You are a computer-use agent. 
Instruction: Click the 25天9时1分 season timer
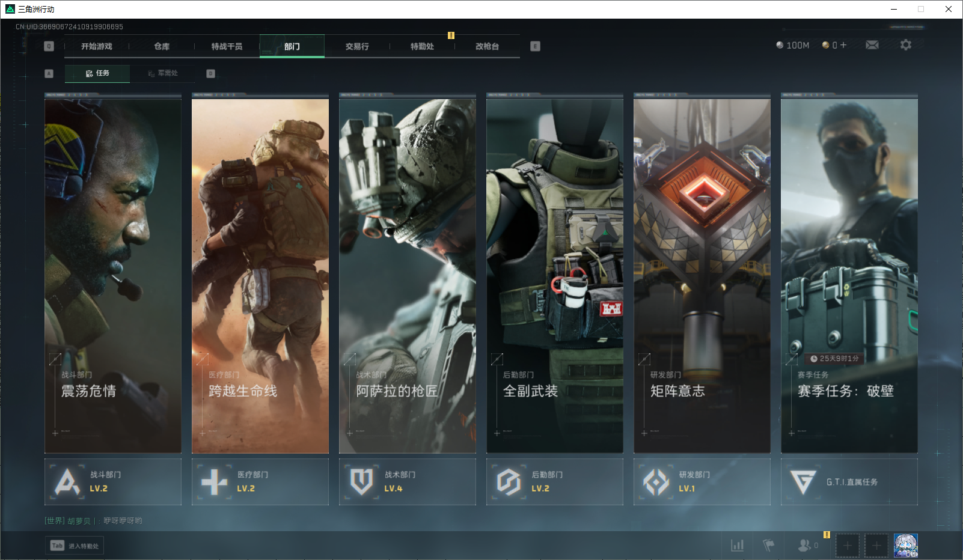834,359
